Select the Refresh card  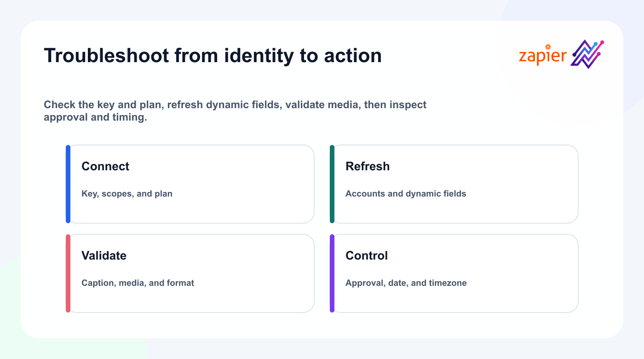[454, 184]
